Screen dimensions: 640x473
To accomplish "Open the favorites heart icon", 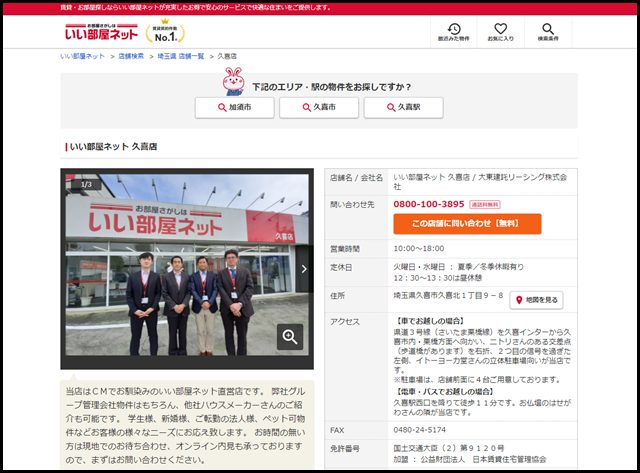I will pyautogui.click(x=500, y=29).
